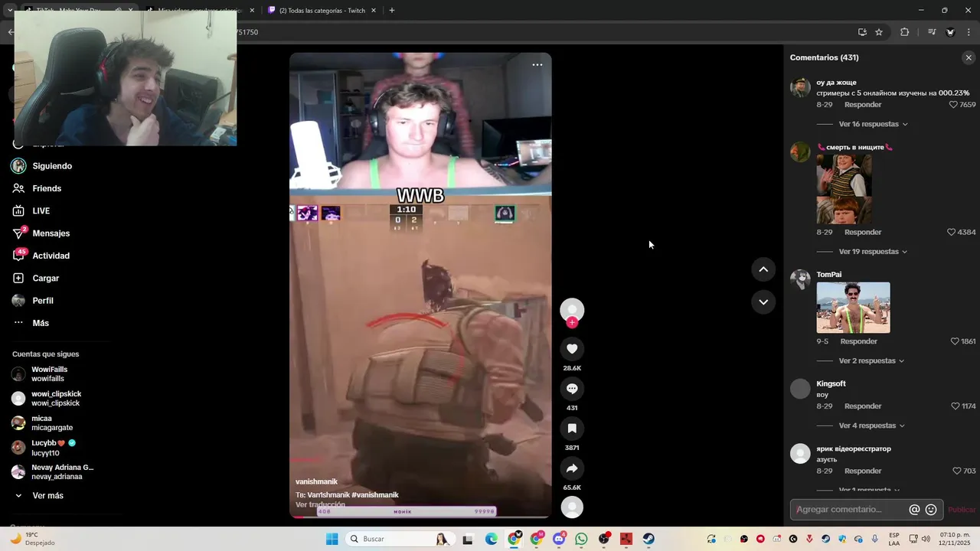Image resolution: width=980 pixels, height=551 pixels.
Task: Open Steam from the taskbar
Action: tap(648, 540)
